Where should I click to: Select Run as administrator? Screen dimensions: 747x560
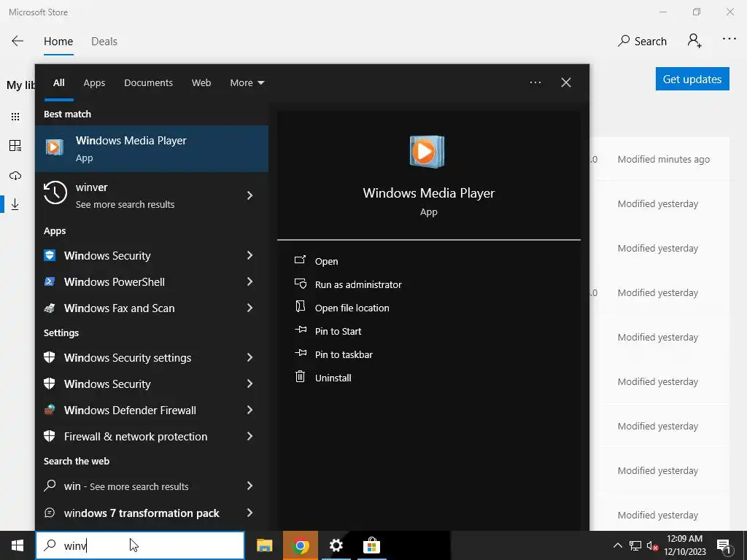[358, 285]
